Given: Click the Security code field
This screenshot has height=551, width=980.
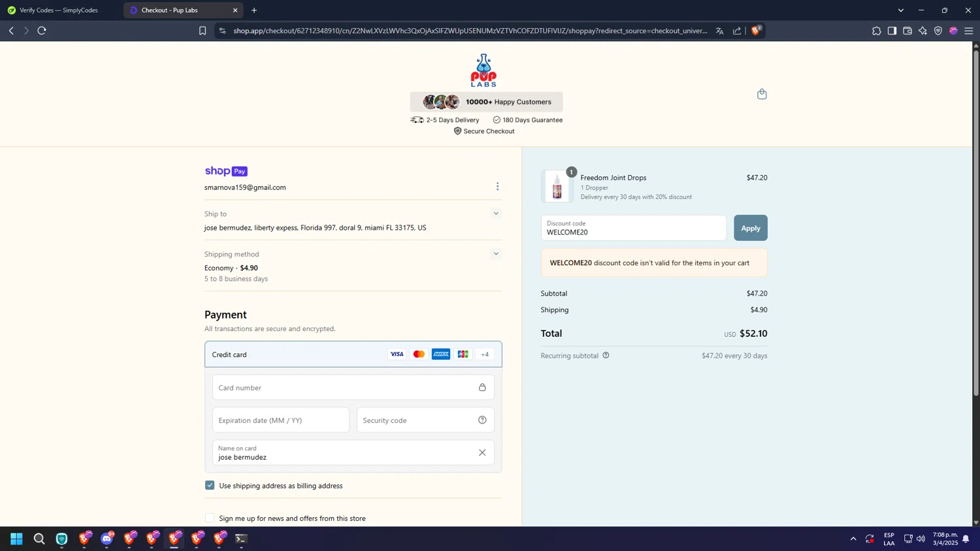Looking at the screenshot, I should pyautogui.click(x=425, y=420).
